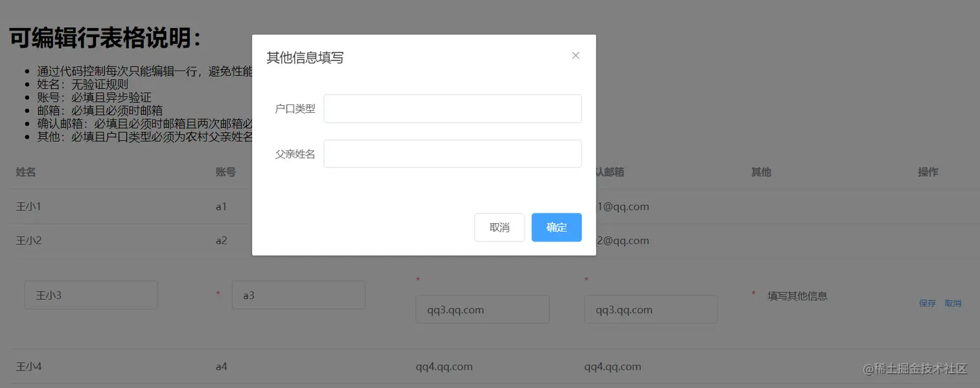Select the 姓名 column header
The width and height of the screenshot is (980, 388).
click(x=26, y=172)
